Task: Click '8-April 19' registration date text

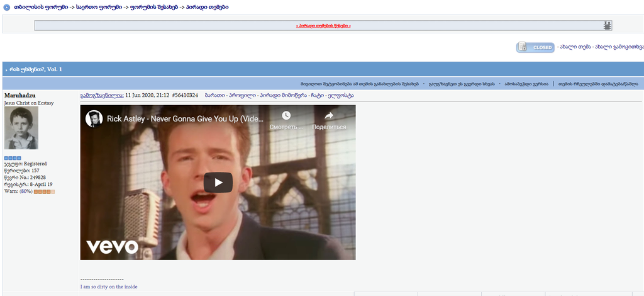Action: [40, 184]
